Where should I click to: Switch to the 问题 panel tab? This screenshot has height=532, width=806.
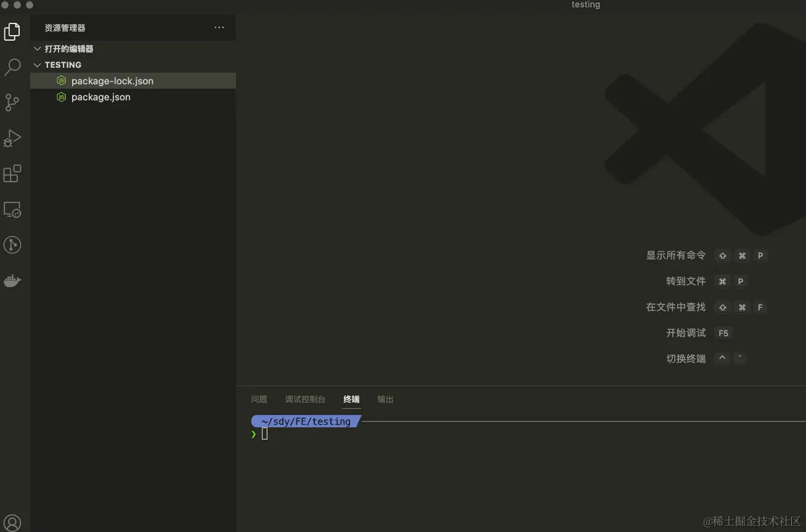click(x=259, y=399)
